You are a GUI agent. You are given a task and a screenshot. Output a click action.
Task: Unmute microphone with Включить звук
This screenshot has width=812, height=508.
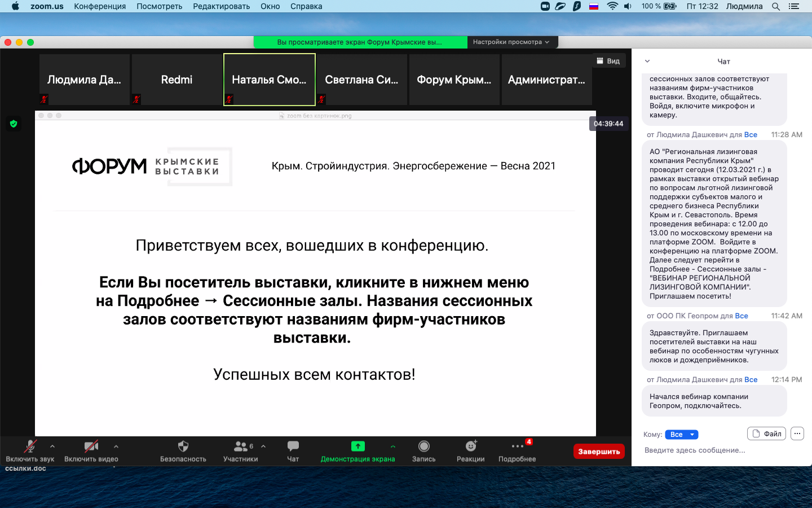[x=30, y=447]
